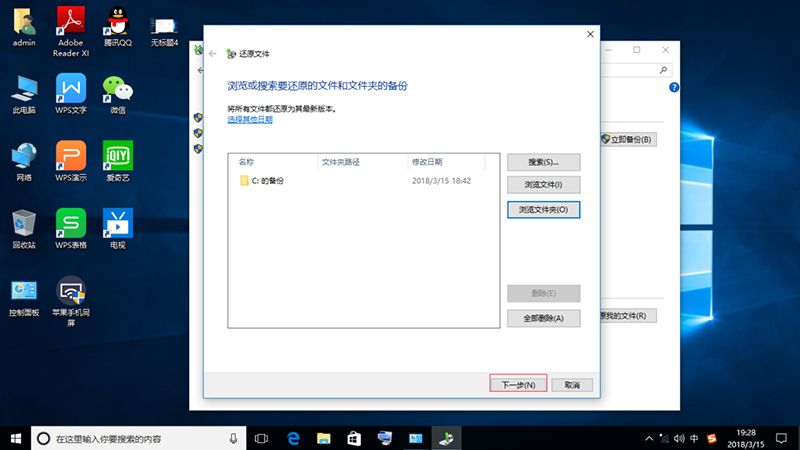
Task: Open the computer monitor app on taskbar
Action: pyautogui.click(x=385, y=438)
